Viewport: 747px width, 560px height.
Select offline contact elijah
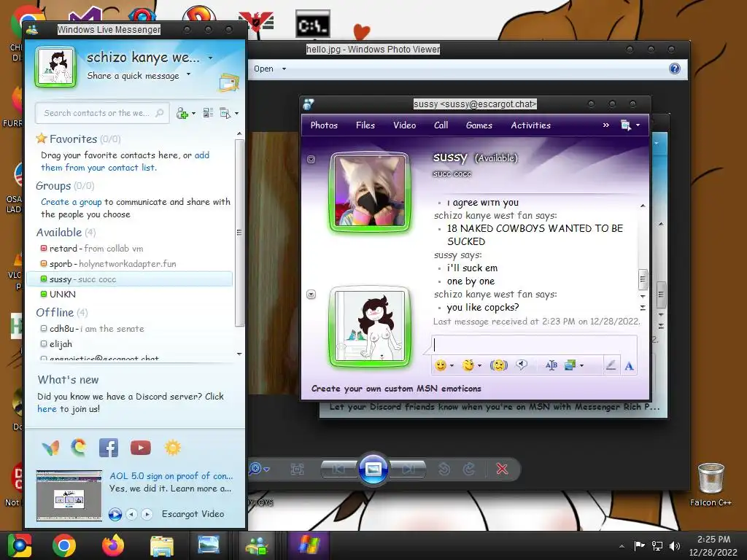point(130,344)
